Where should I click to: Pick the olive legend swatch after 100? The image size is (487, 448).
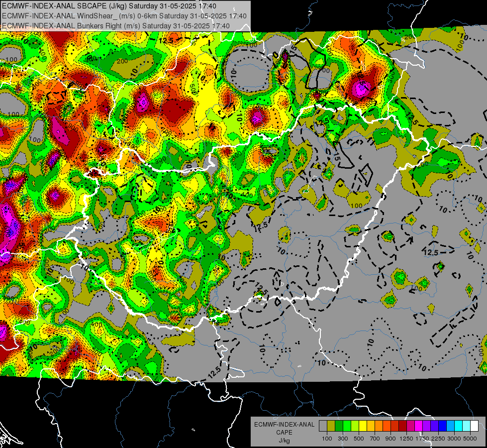[331, 426]
